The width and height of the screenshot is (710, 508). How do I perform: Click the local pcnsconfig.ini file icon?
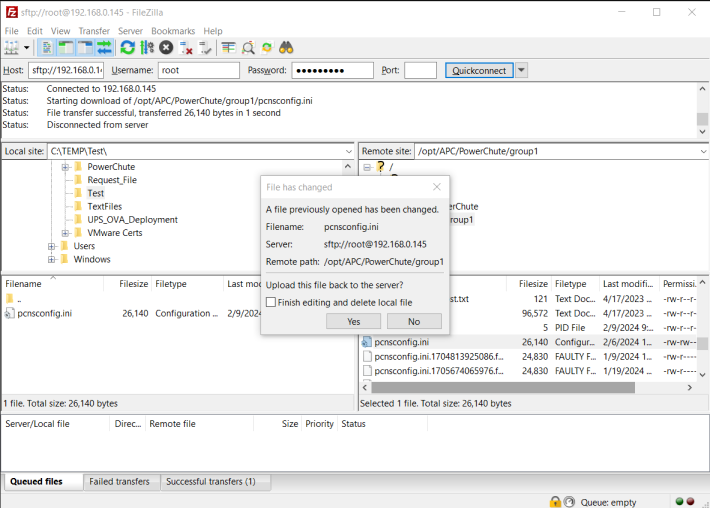(x=9, y=313)
